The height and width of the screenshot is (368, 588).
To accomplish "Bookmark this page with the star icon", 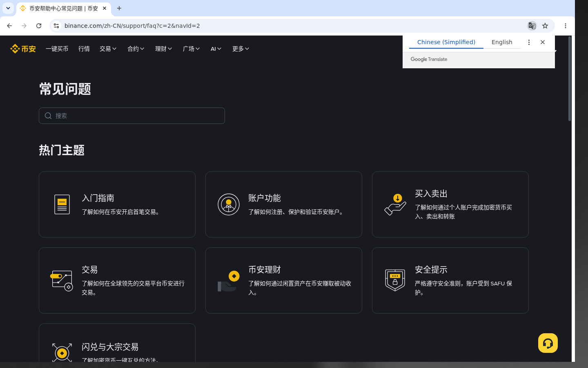I will tap(545, 26).
